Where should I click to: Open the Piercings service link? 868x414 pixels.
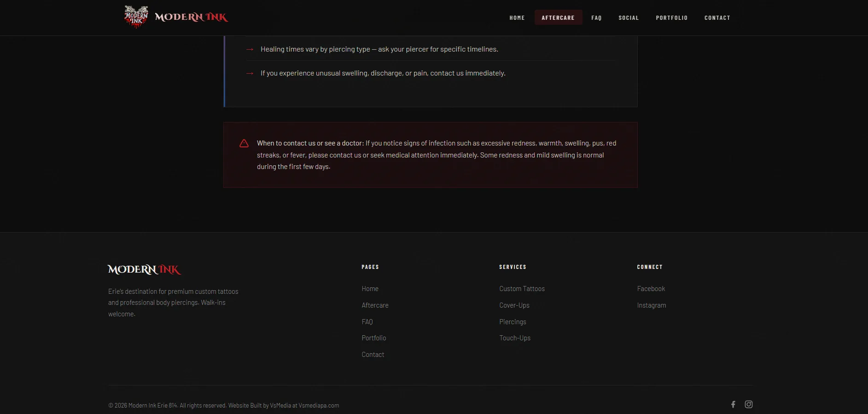pos(513,322)
